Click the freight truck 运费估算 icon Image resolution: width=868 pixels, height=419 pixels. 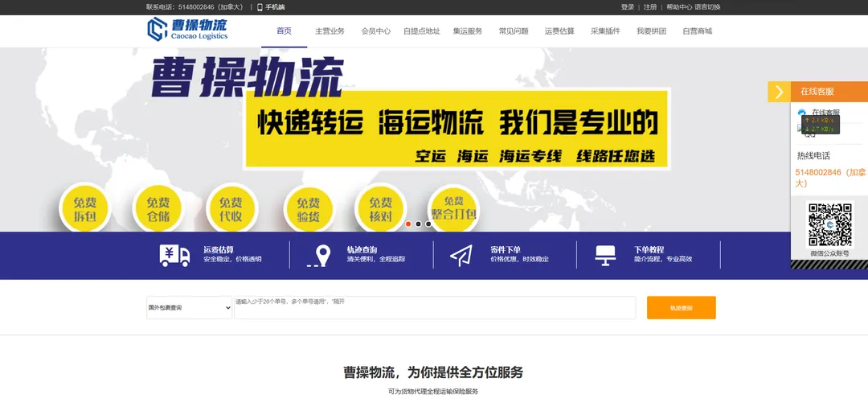pos(174,255)
